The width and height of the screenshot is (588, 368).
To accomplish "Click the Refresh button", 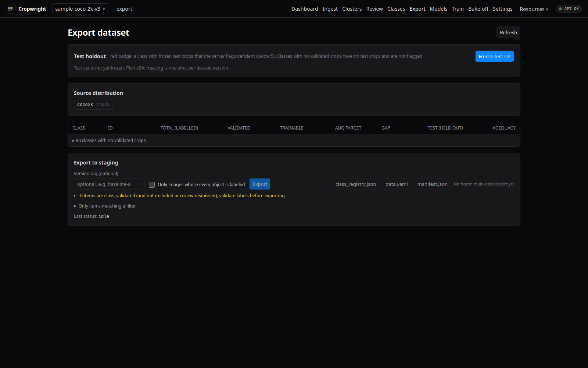I will [508, 32].
